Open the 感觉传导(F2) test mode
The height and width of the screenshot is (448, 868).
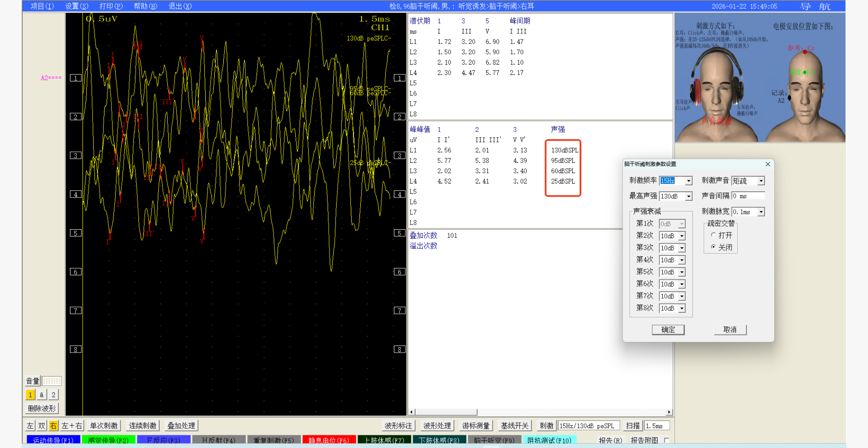click(108, 440)
